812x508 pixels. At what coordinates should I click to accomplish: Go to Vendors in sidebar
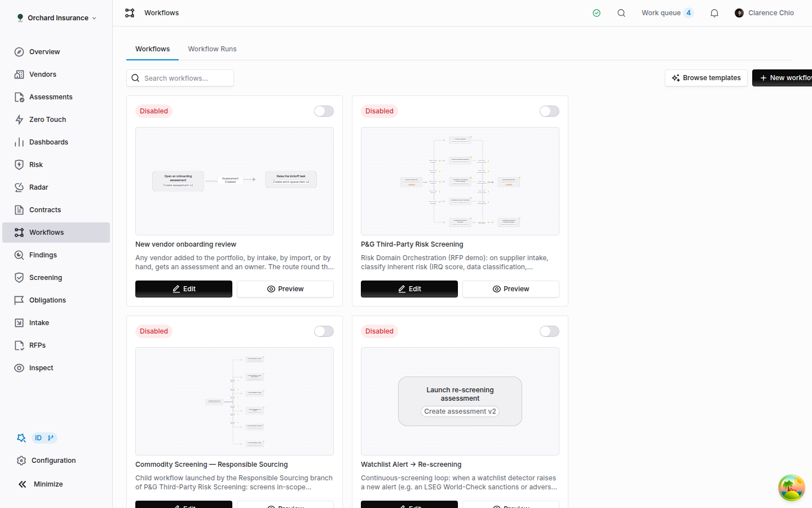[56, 75]
